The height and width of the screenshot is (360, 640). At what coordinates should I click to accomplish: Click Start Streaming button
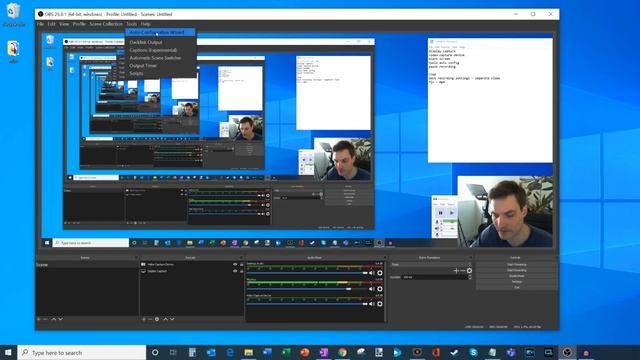click(516, 264)
